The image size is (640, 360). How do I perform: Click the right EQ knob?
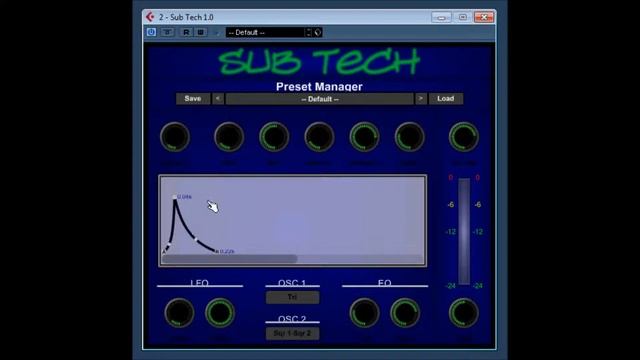tap(405, 313)
